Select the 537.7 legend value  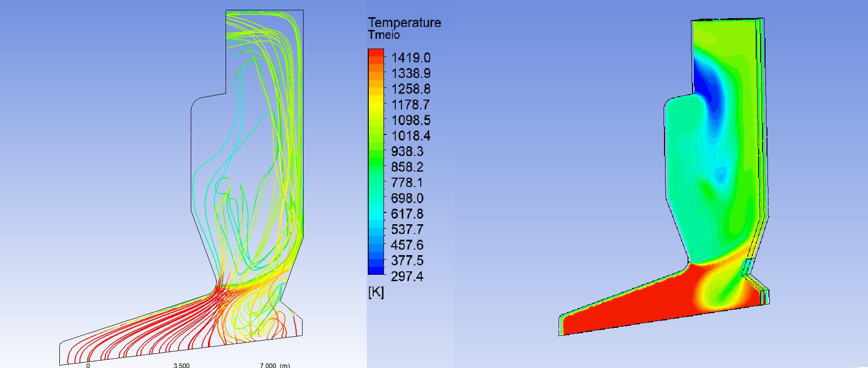pyautogui.click(x=407, y=230)
